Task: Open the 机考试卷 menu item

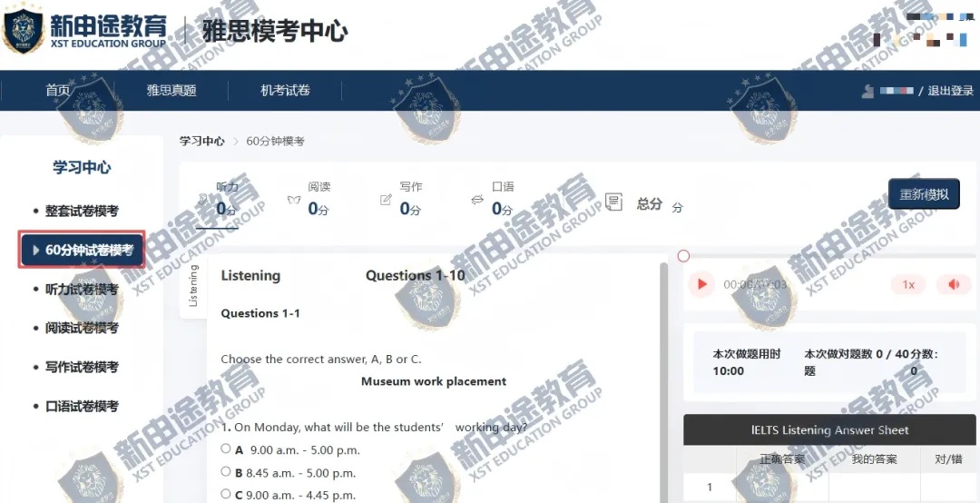Action: [x=285, y=91]
